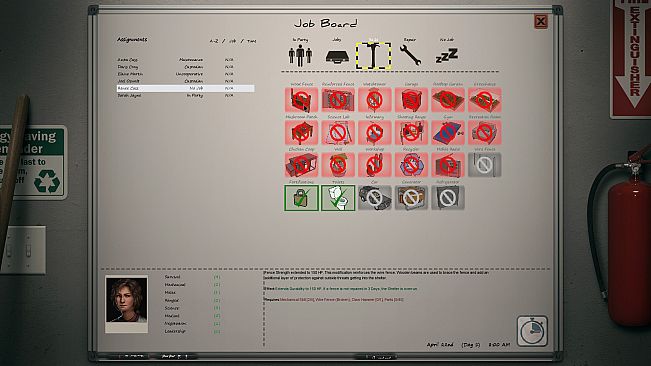Screen dimensions: 651x366
Task: Pick the Recreation Room build icon
Action: 485,132
